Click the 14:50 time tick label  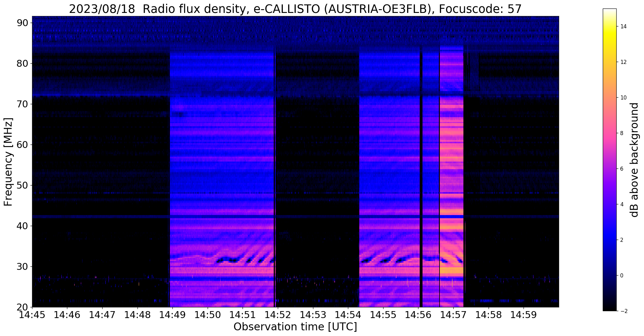point(207,315)
